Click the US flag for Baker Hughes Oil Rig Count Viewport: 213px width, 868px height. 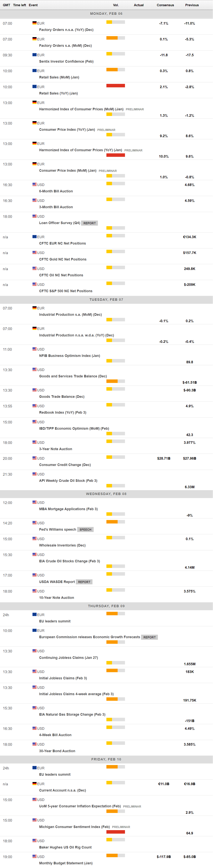click(34, 841)
